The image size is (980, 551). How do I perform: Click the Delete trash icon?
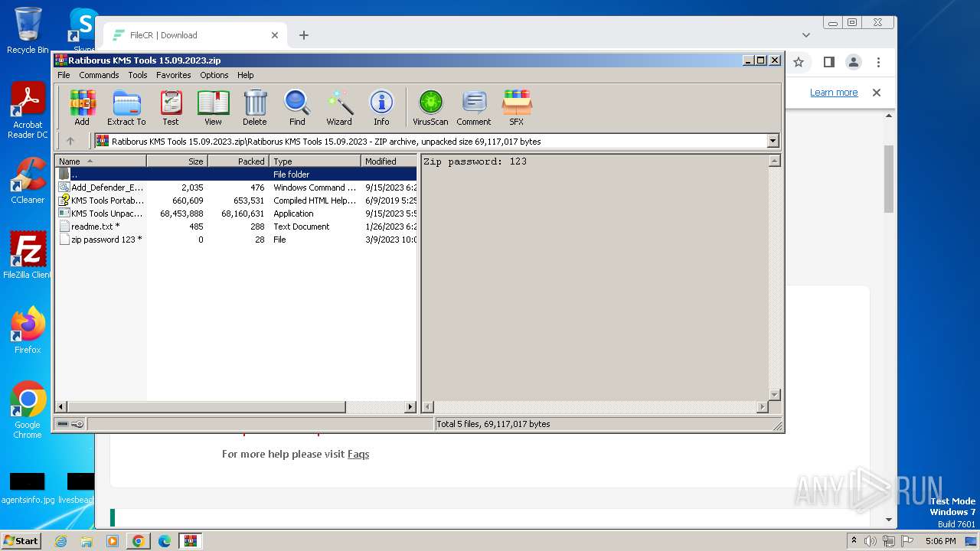click(x=255, y=107)
